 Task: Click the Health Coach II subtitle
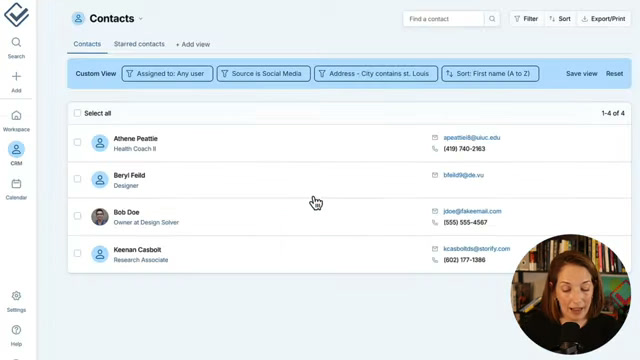click(x=135, y=149)
